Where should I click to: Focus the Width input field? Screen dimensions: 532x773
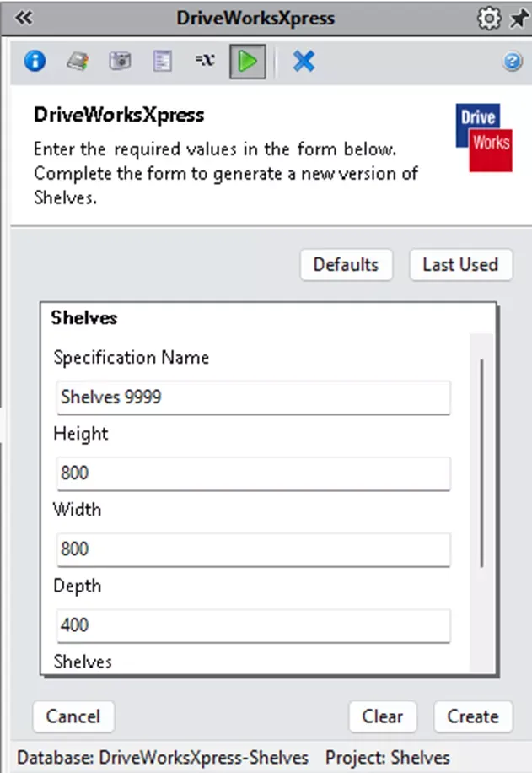[x=253, y=549]
